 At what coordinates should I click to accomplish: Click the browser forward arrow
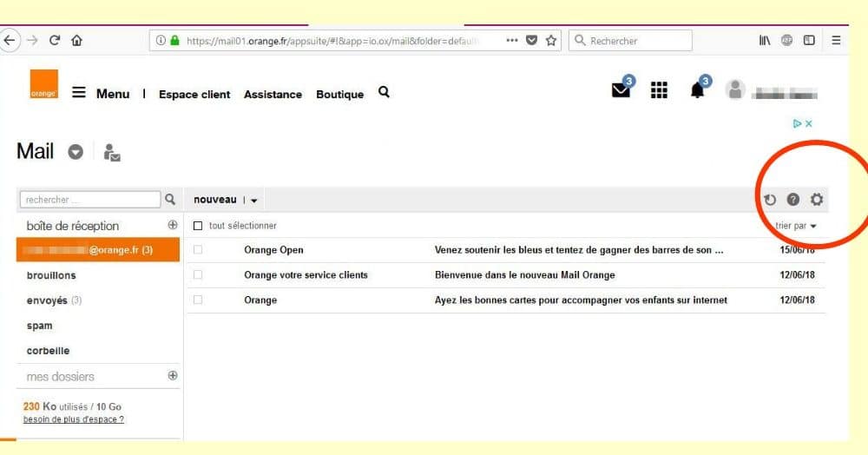[x=33, y=41]
